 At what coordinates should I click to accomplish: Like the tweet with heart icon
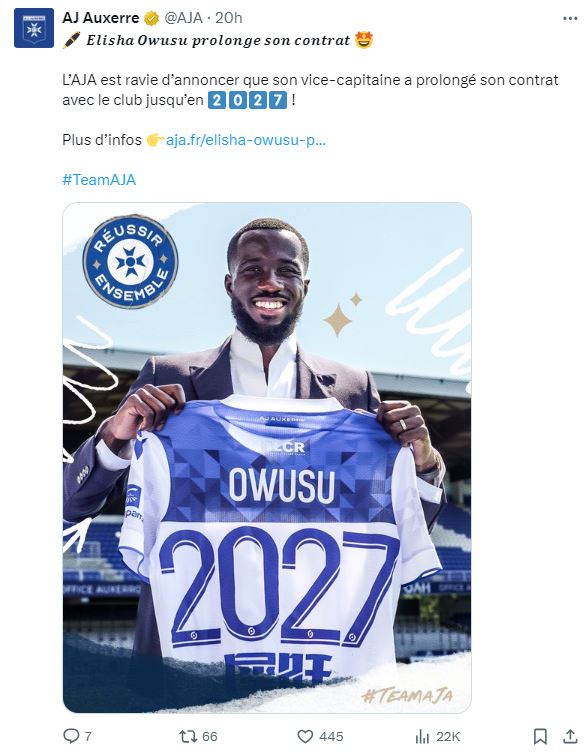305,736
